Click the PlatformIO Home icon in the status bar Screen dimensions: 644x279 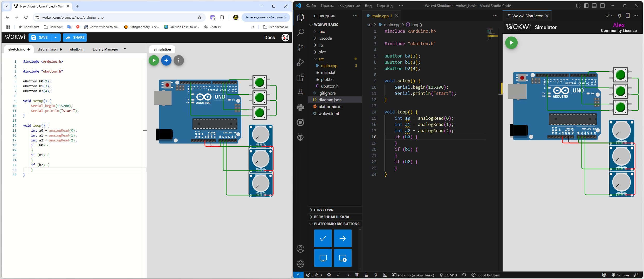click(x=329, y=275)
